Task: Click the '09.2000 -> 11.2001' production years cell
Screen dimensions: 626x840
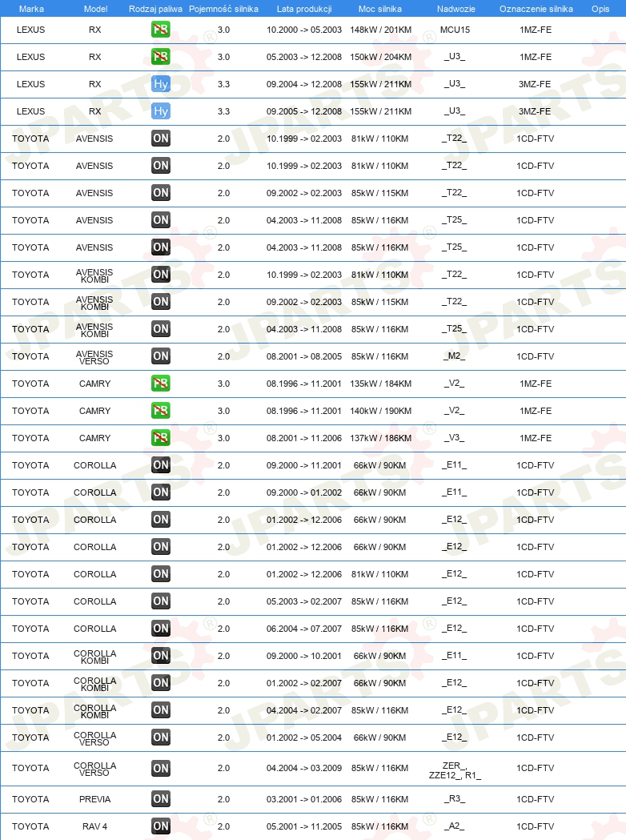Action: point(304,465)
